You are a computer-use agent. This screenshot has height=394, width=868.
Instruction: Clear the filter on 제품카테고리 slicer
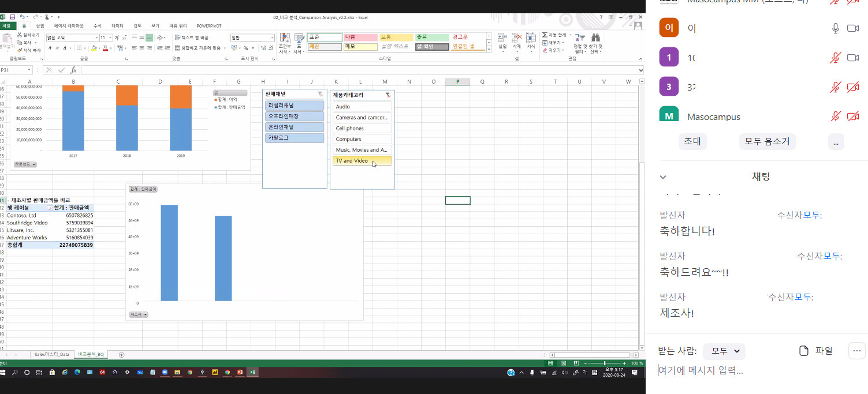pyautogui.click(x=388, y=95)
